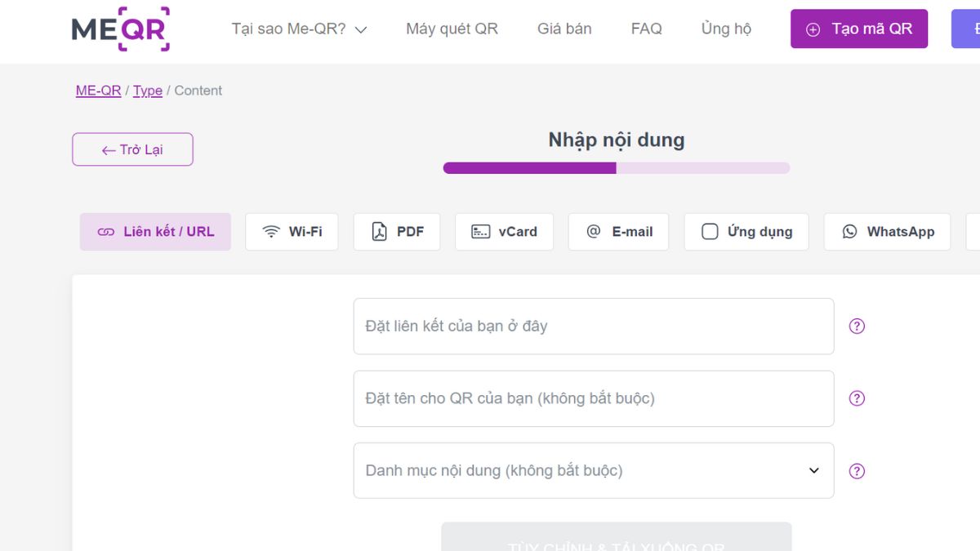This screenshot has height=551, width=980.
Task: Select the PDF QR type
Action: coord(397,232)
